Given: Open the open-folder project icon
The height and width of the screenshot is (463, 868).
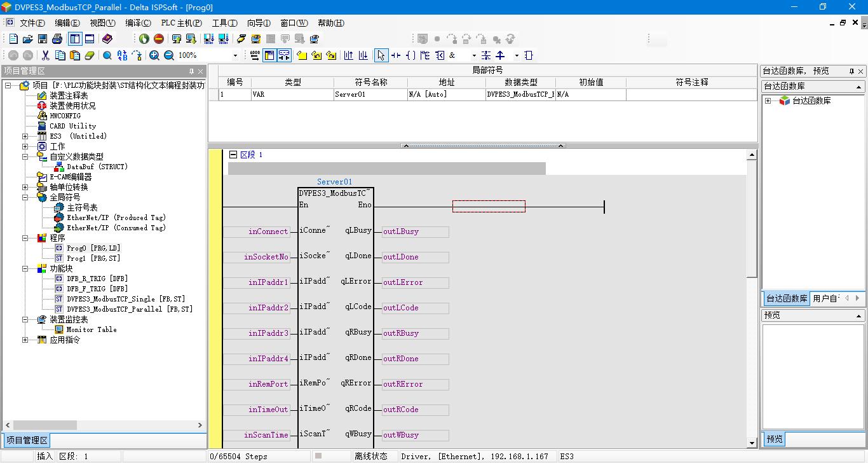Looking at the screenshot, I should tap(28, 39).
